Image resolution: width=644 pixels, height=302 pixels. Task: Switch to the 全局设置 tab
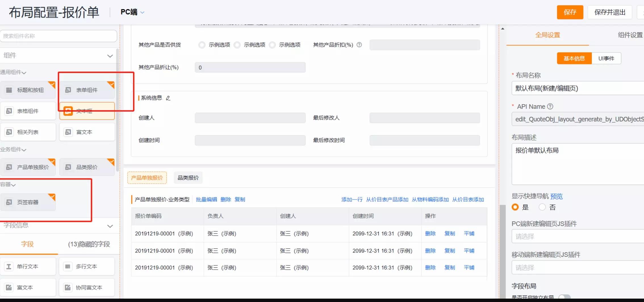click(547, 35)
